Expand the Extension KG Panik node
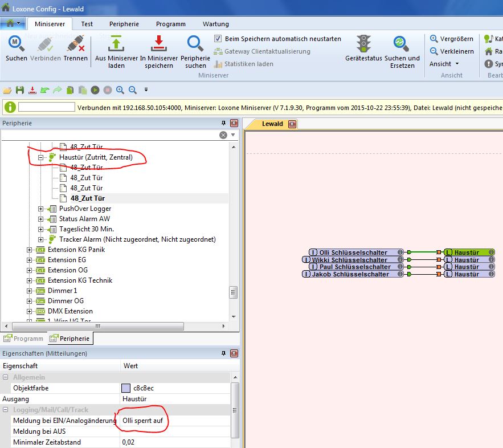 pyautogui.click(x=30, y=250)
